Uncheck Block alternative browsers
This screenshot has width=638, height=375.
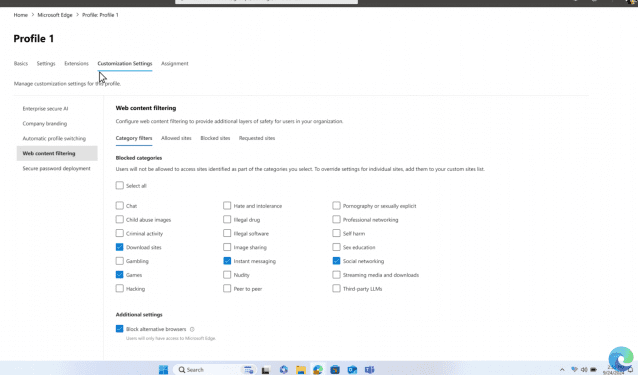[119, 329]
